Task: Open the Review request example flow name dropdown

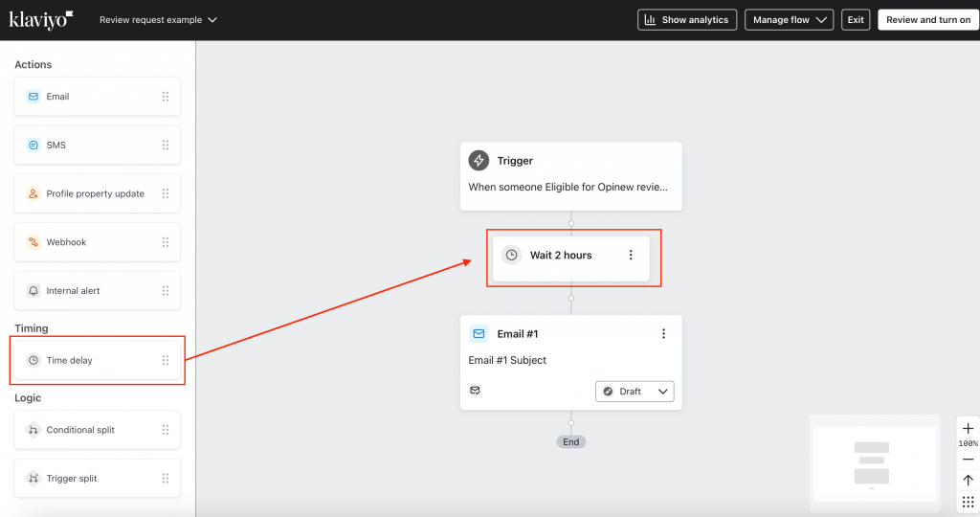Action: coord(158,20)
